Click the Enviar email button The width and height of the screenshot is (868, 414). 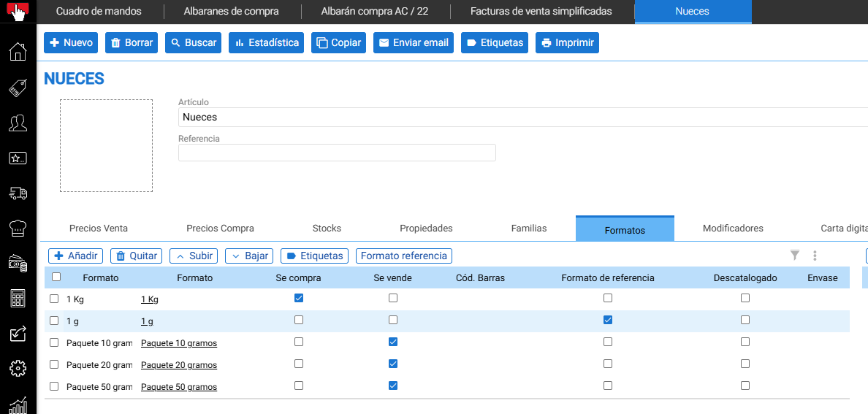pos(414,42)
